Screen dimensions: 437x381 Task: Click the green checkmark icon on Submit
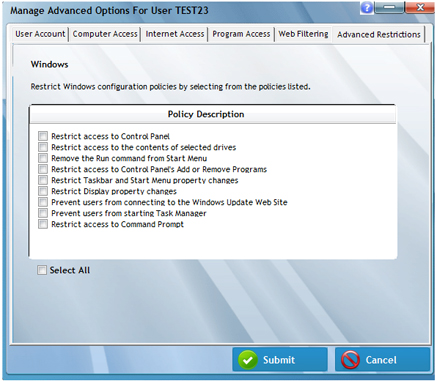coord(248,360)
